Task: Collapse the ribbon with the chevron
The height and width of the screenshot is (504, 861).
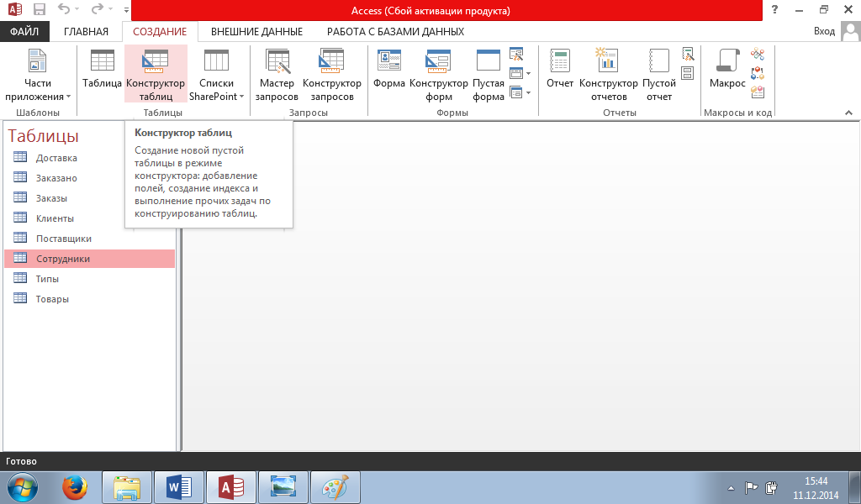Action: click(x=848, y=113)
